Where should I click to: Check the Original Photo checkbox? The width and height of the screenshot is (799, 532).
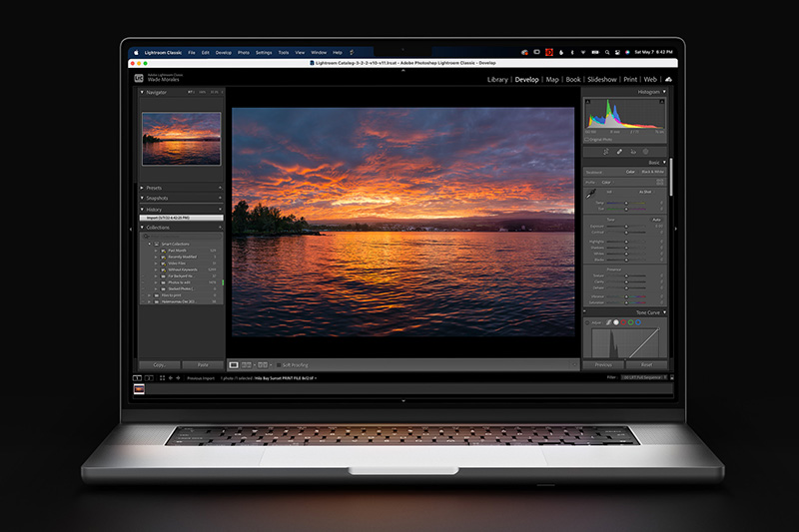pyautogui.click(x=587, y=139)
